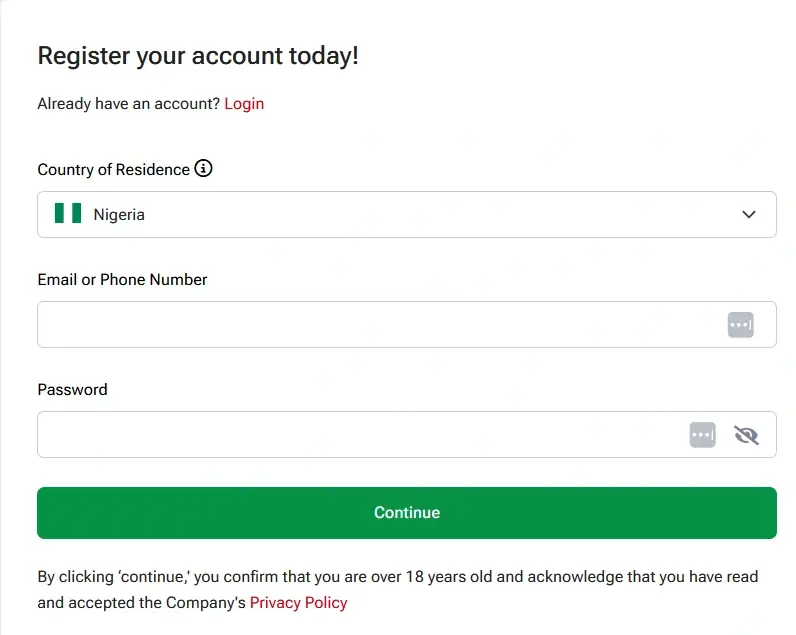
Task: Click the Already have an account text
Action: (128, 104)
